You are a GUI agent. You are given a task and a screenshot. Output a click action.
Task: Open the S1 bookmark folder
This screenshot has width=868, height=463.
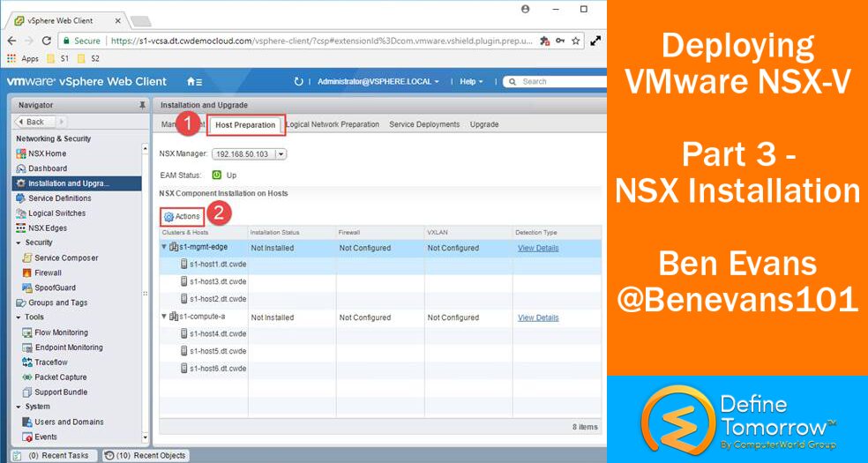(58, 58)
